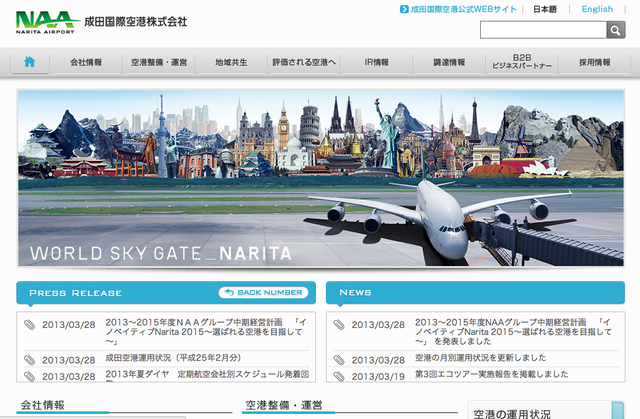This screenshot has width=640, height=419.
Task: Click the NEWS header label
Action: (x=356, y=293)
